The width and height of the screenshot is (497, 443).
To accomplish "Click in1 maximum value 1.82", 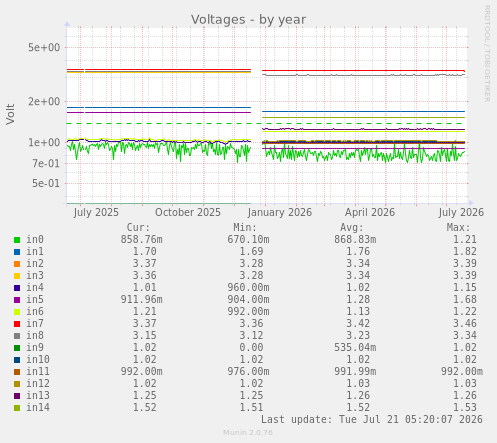I will 465,252.
